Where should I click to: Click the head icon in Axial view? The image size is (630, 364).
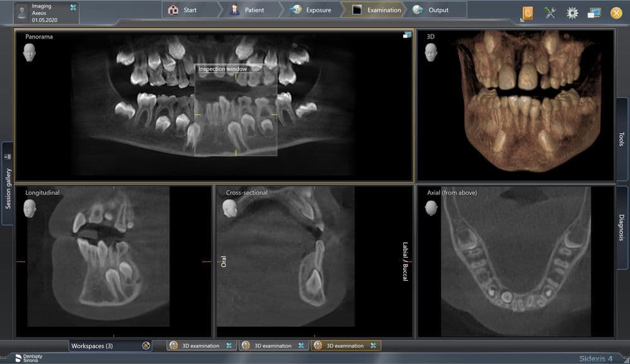pyautogui.click(x=431, y=208)
